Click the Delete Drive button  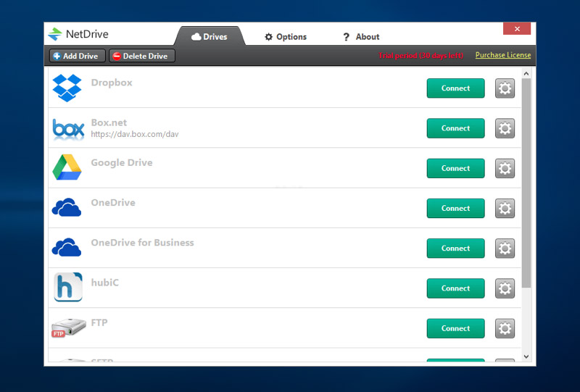point(142,56)
